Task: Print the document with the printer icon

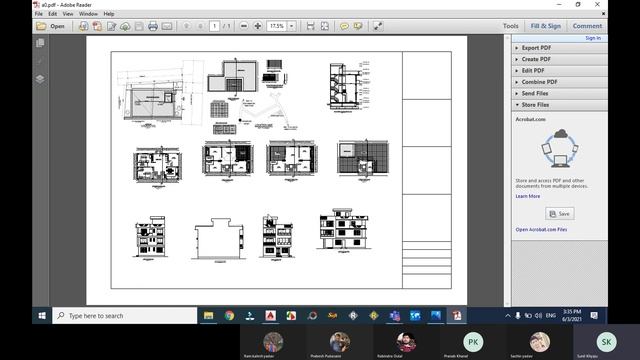Action: (153, 26)
